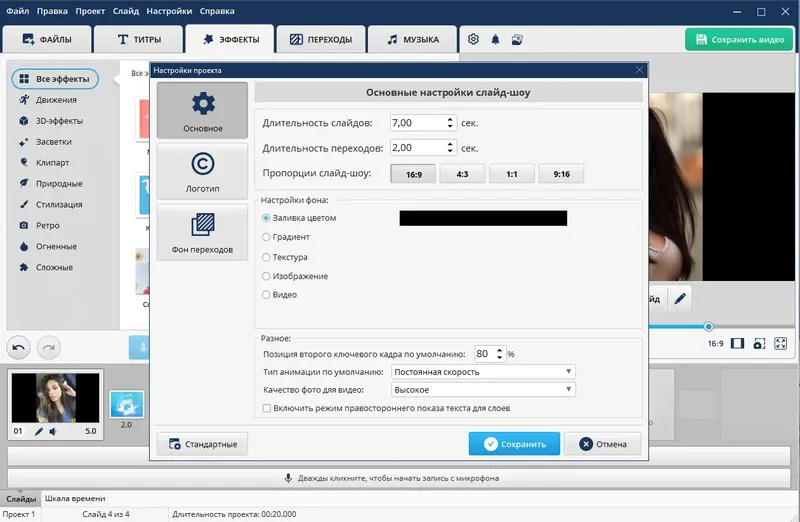Click Длительность слайдов spinner arrows
Screen dimensions: 800x522
click(449, 123)
